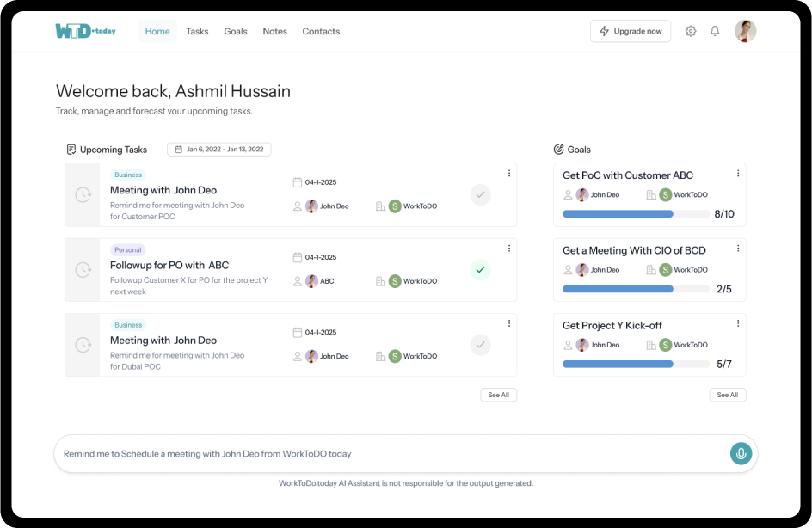The height and width of the screenshot is (528, 812).
Task: Mark the Customer POC meeting task complete
Action: (480, 194)
